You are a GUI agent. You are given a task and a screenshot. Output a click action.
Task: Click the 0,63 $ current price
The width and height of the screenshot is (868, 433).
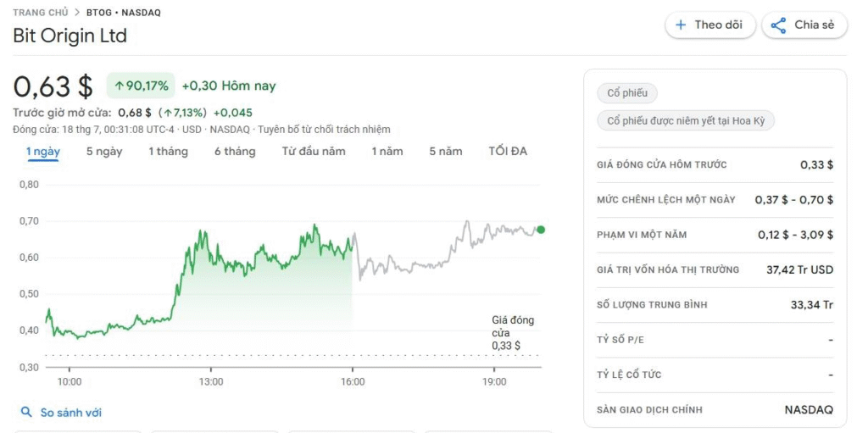pyautogui.click(x=53, y=86)
